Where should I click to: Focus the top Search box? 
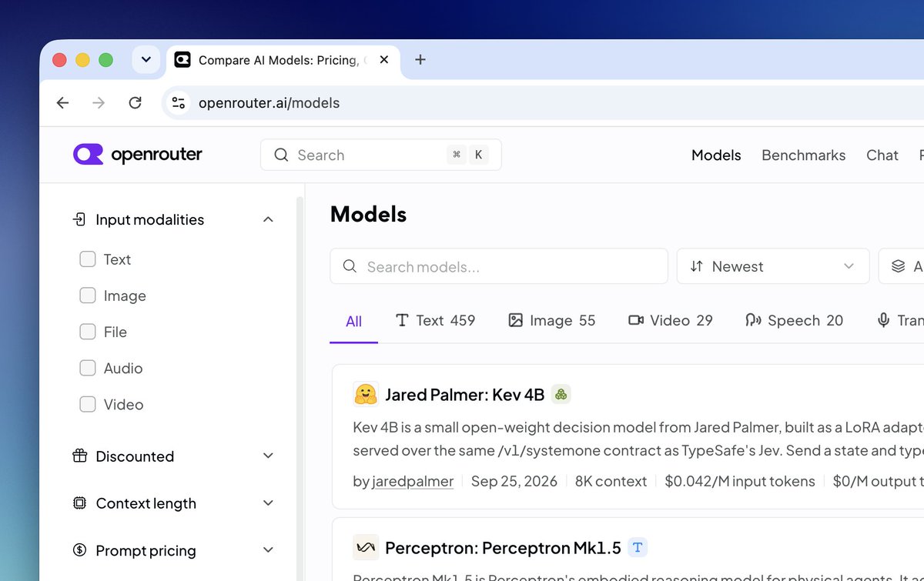(381, 155)
